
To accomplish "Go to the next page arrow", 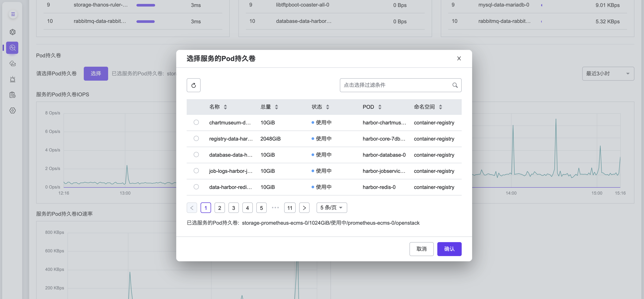I will pyautogui.click(x=304, y=208).
